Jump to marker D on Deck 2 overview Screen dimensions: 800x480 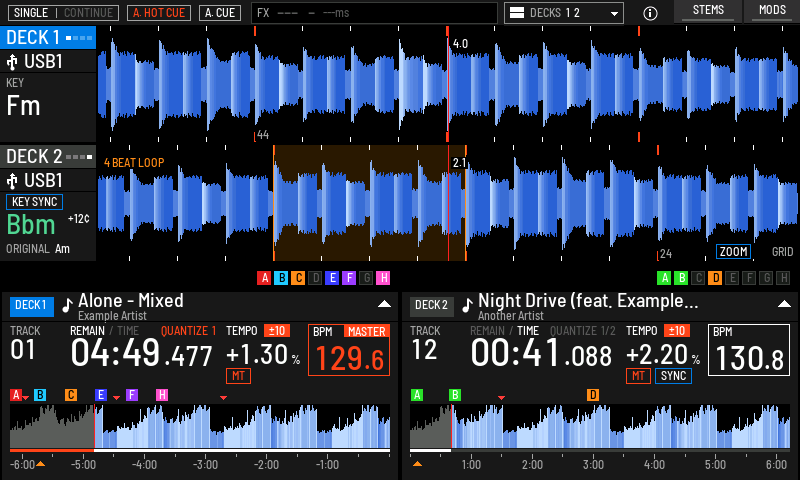(x=592, y=395)
